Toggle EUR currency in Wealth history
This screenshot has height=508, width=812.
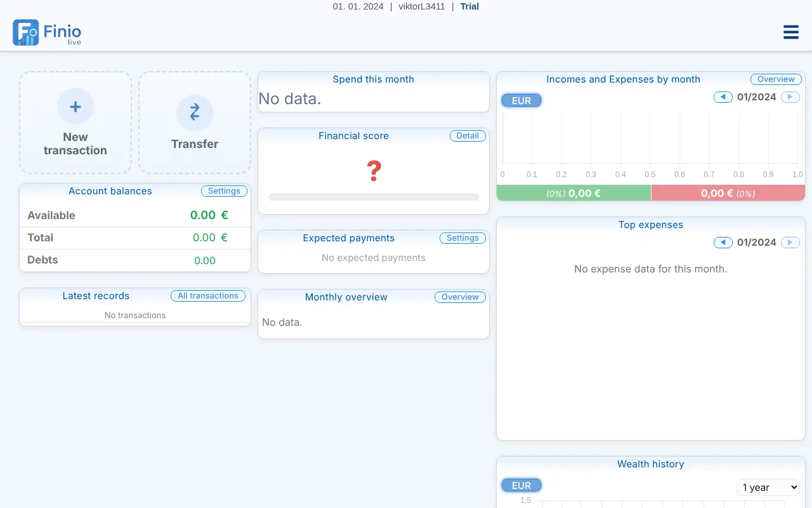click(x=521, y=486)
